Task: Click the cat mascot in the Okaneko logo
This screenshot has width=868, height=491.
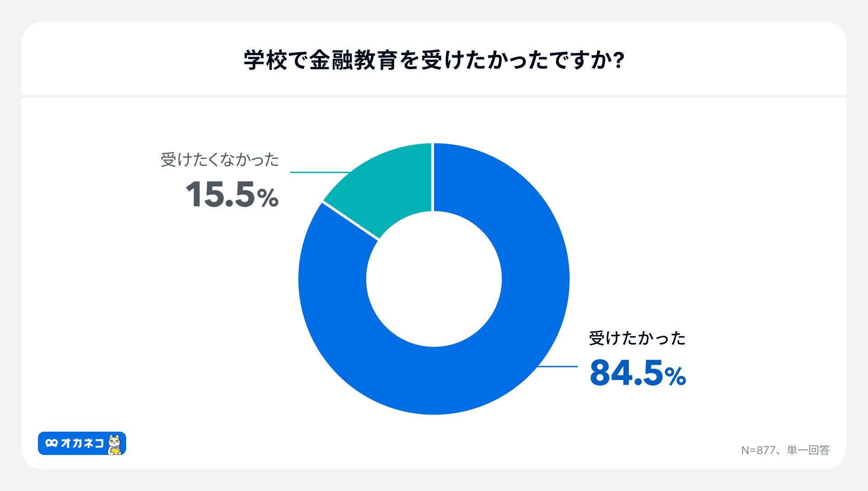Action: [115, 444]
